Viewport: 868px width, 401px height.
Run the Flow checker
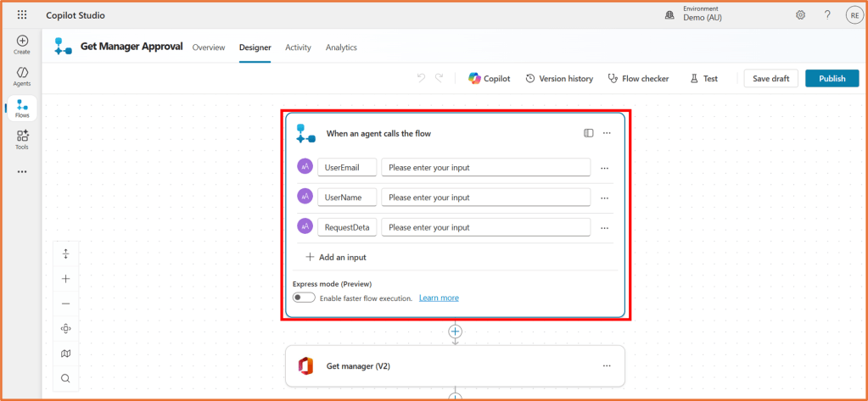pos(638,79)
